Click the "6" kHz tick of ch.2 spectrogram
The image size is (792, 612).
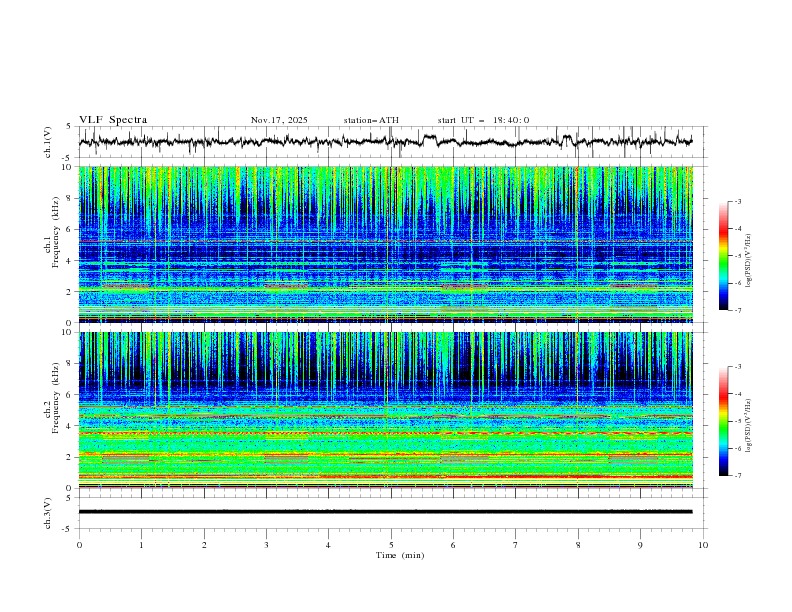pos(71,394)
